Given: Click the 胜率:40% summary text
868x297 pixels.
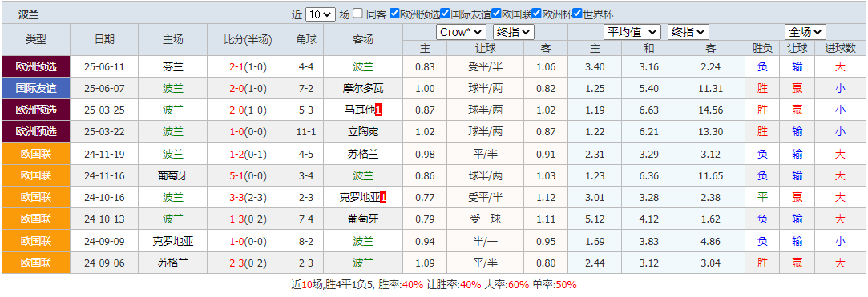Looking at the screenshot, I should pos(402,285).
